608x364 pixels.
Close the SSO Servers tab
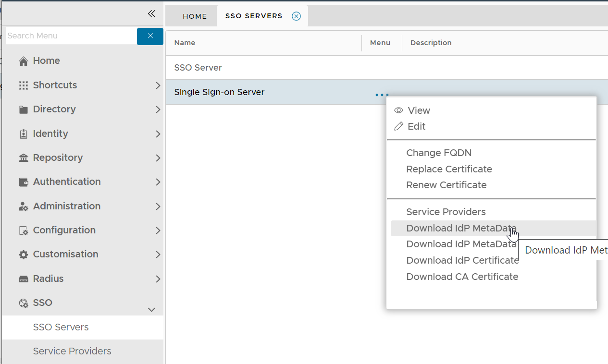[x=297, y=16]
